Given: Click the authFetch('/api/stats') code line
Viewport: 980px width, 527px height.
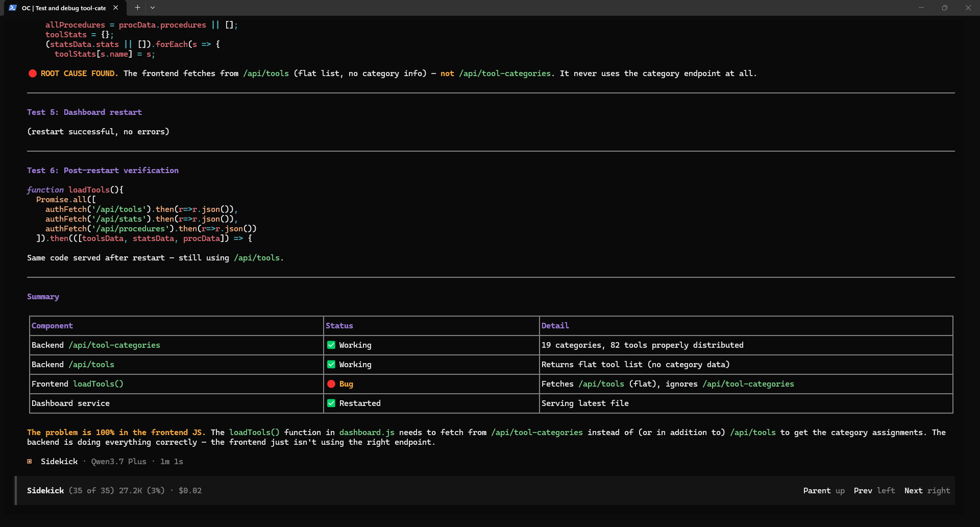Looking at the screenshot, I should 141,219.
